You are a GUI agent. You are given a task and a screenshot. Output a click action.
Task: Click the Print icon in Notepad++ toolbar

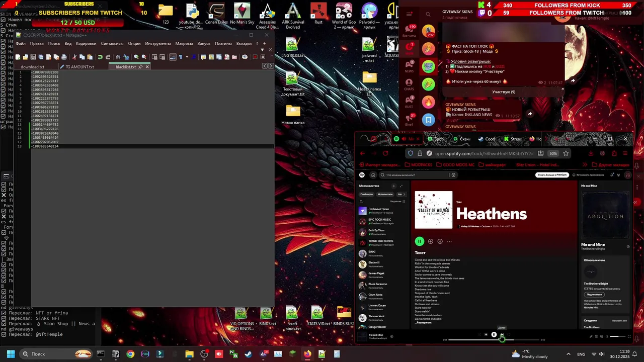pos(64,57)
